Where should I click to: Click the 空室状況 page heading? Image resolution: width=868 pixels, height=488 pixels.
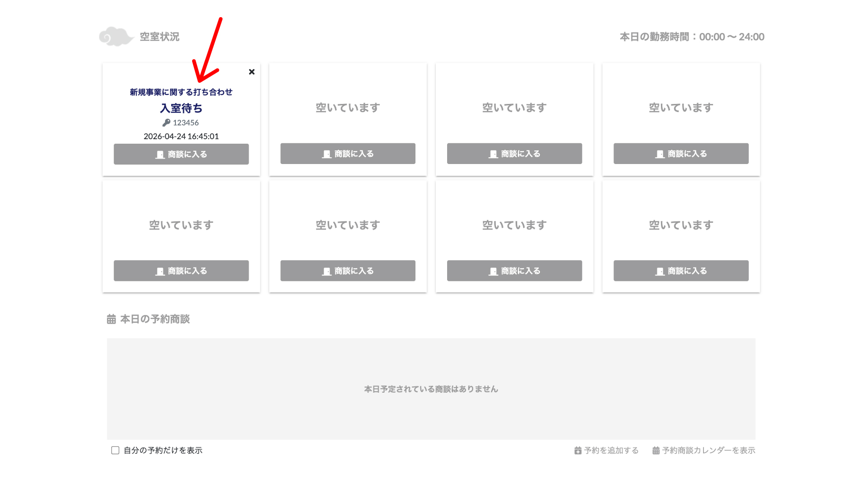tap(160, 37)
